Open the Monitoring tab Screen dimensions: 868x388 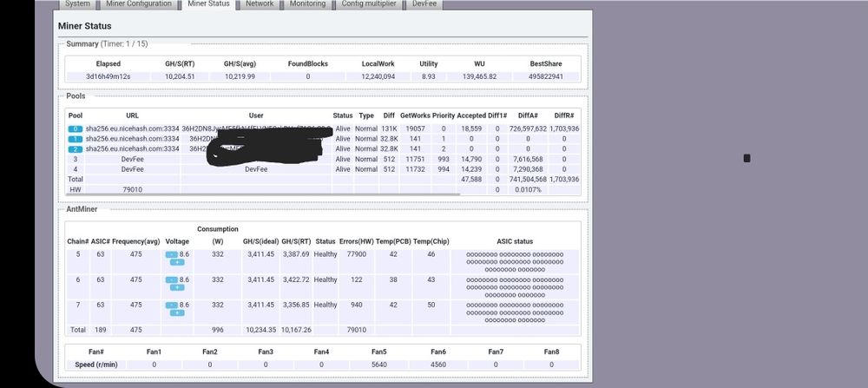pos(307,3)
